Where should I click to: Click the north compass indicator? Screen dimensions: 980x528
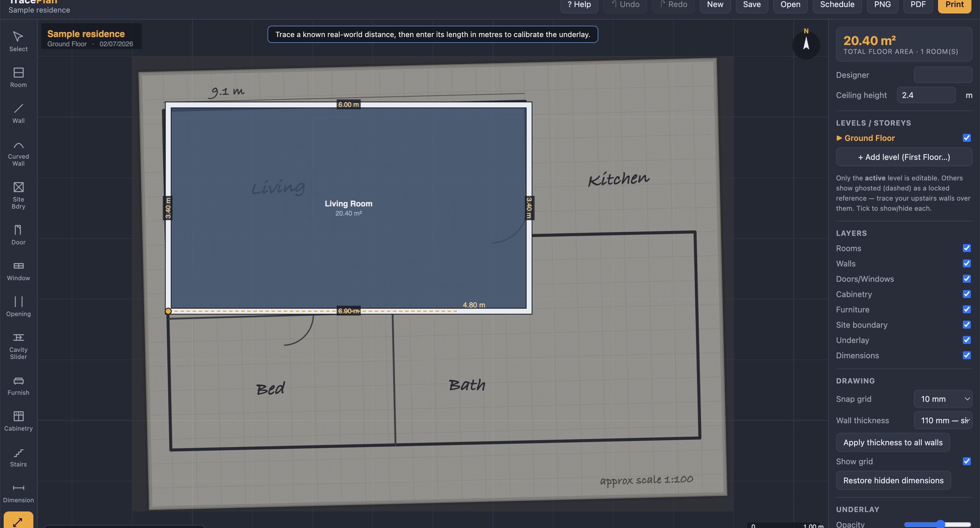tap(806, 44)
